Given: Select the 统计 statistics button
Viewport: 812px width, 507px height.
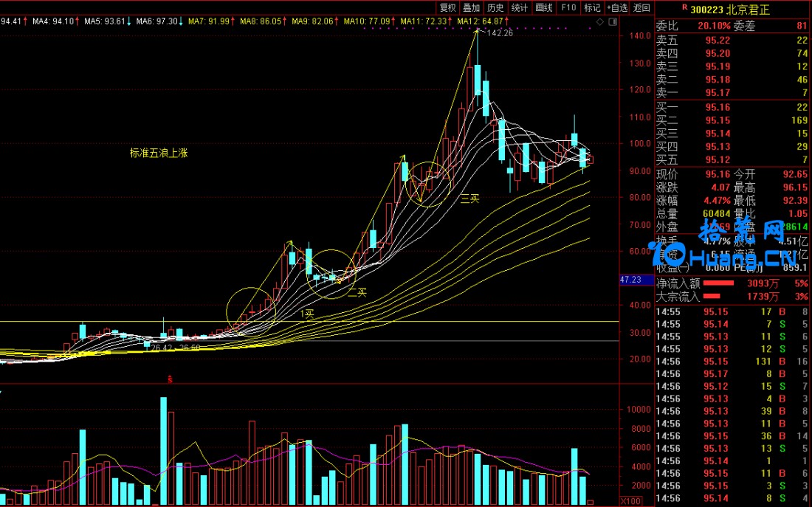Looking at the screenshot, I should pos(519,8).
